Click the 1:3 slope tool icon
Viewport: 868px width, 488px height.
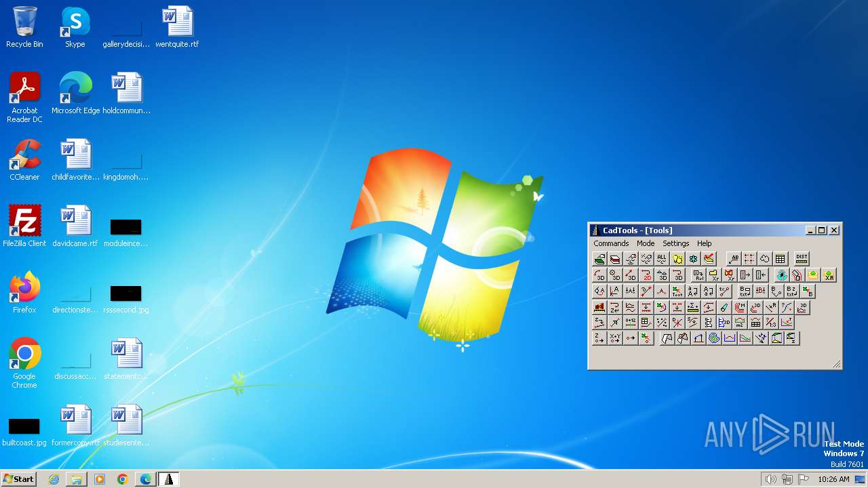[x=771, y=323]
